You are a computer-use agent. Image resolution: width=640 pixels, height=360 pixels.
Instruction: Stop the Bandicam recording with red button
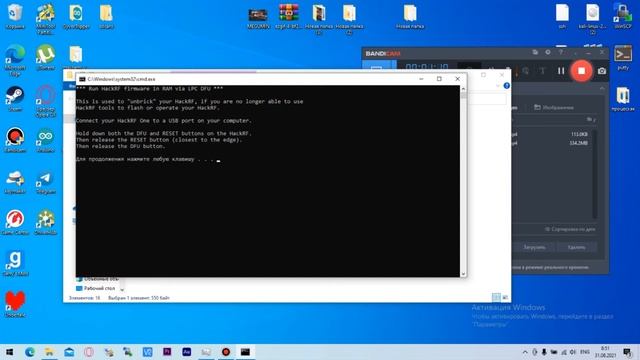tap(581, 71)
